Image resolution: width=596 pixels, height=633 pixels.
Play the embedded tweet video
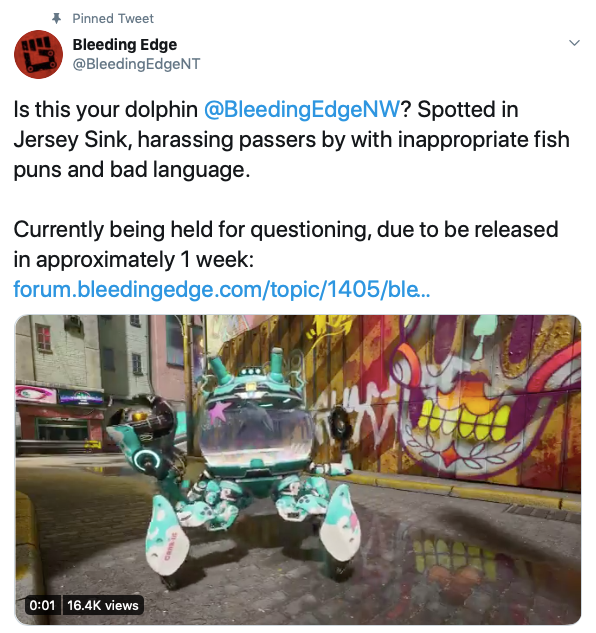(x=298, y=470)
